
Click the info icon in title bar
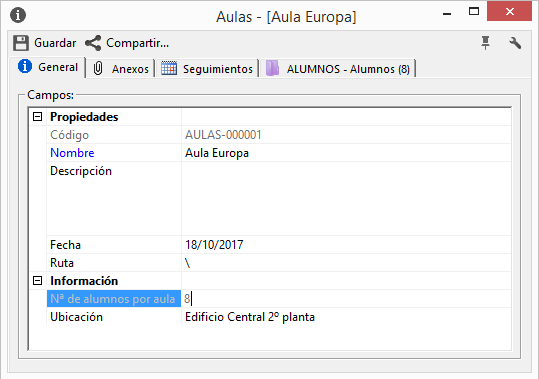tap(18, 15)
